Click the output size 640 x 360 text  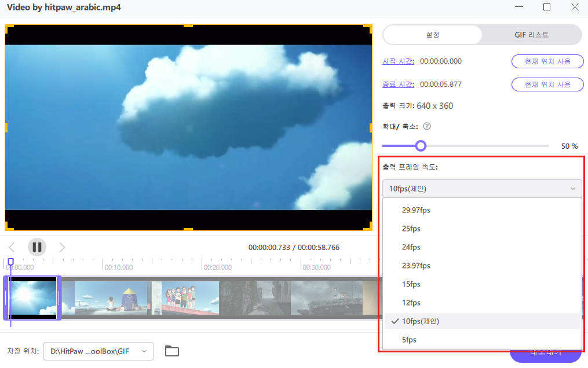434,106
